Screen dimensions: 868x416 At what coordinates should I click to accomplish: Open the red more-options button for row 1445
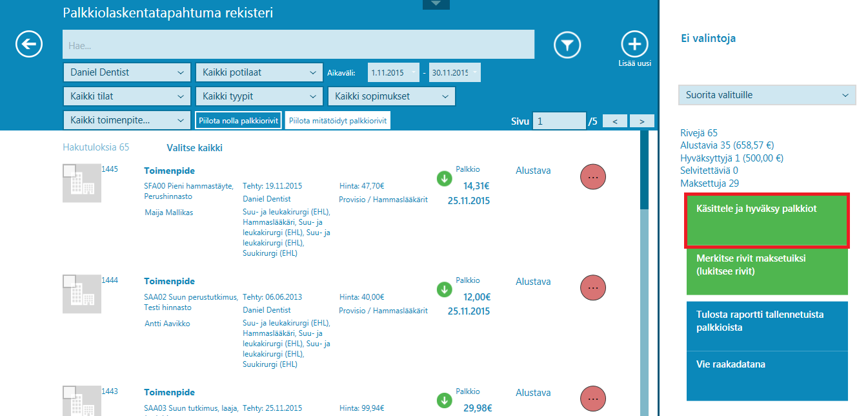tap(593, 177)
